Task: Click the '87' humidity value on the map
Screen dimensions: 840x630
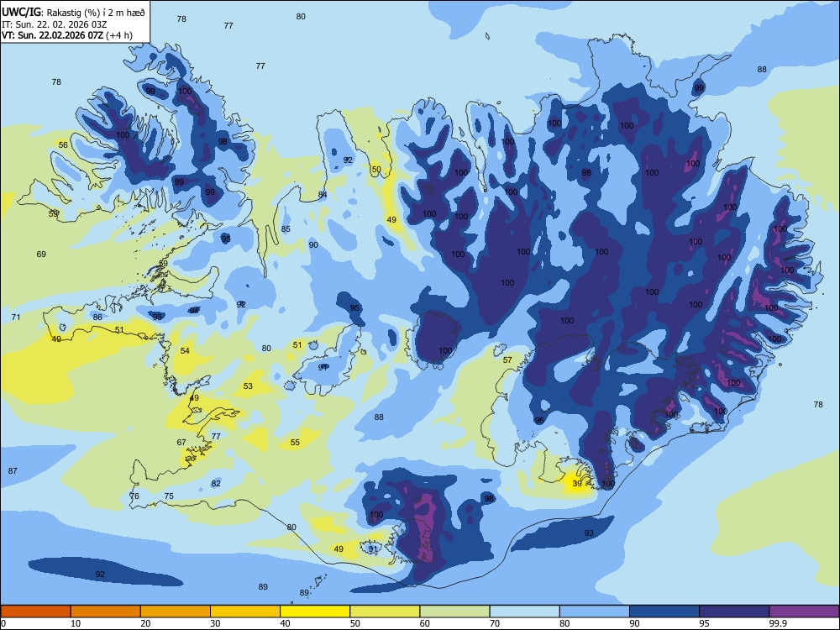Action: pyautogui.click(x=13, y=471)
